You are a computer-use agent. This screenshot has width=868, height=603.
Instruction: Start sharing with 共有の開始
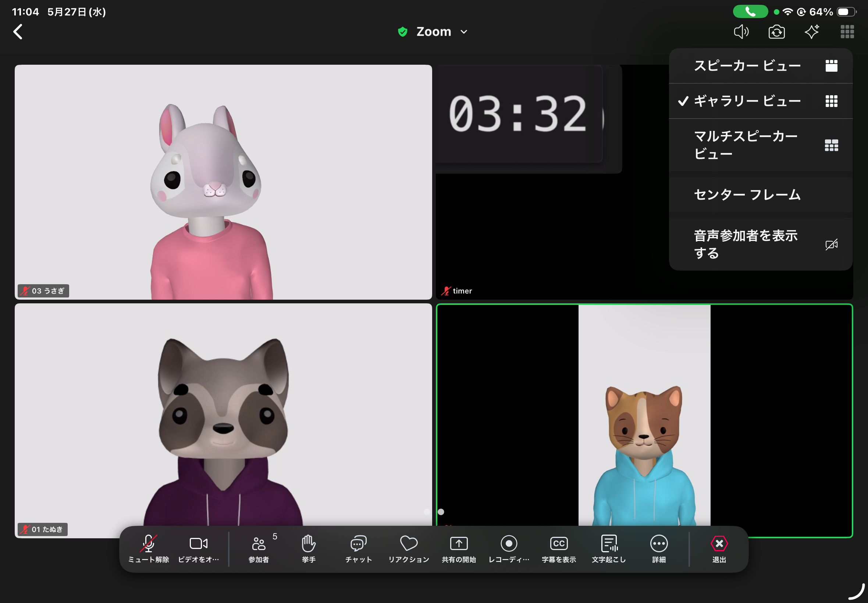coord(459,549)
